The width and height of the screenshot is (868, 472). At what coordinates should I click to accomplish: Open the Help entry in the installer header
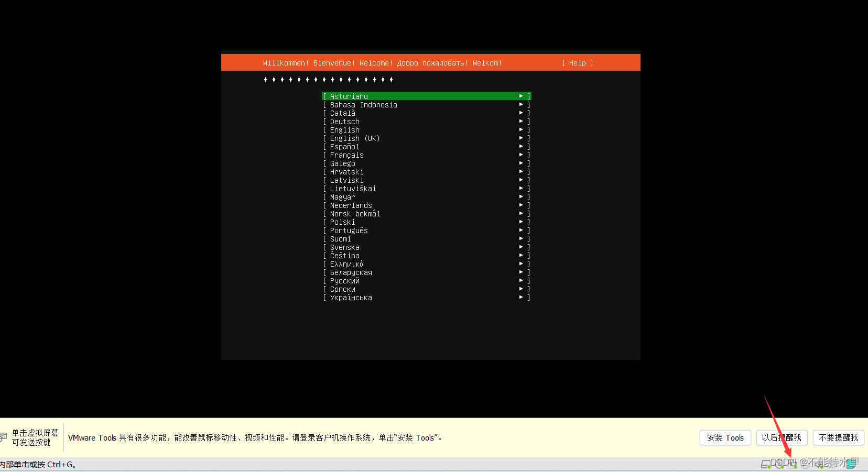(x=577, y=62)
